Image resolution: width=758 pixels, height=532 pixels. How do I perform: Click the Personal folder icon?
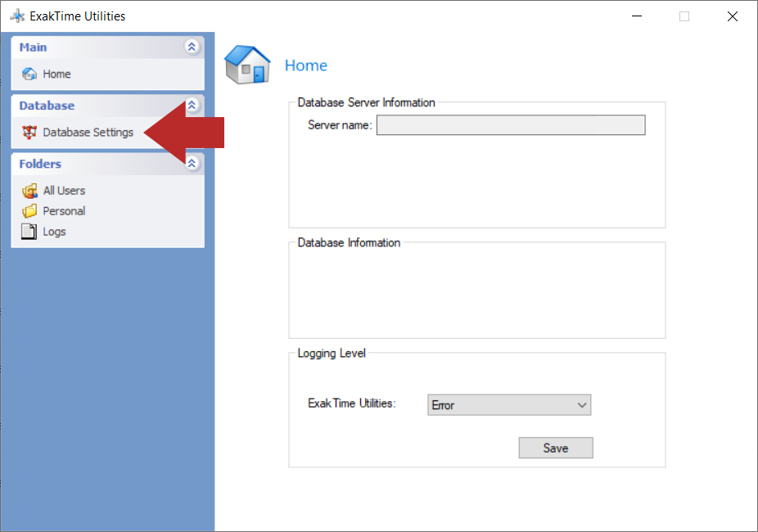pos(29,211)
